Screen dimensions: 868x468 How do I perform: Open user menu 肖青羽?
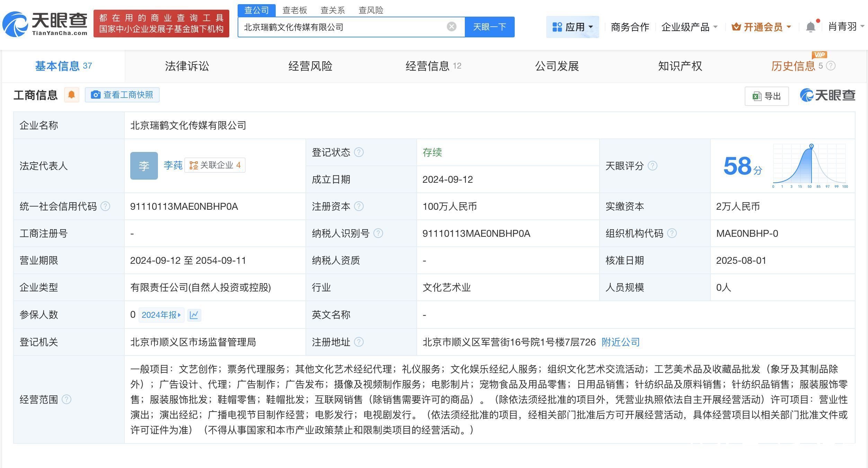(846, 26)
